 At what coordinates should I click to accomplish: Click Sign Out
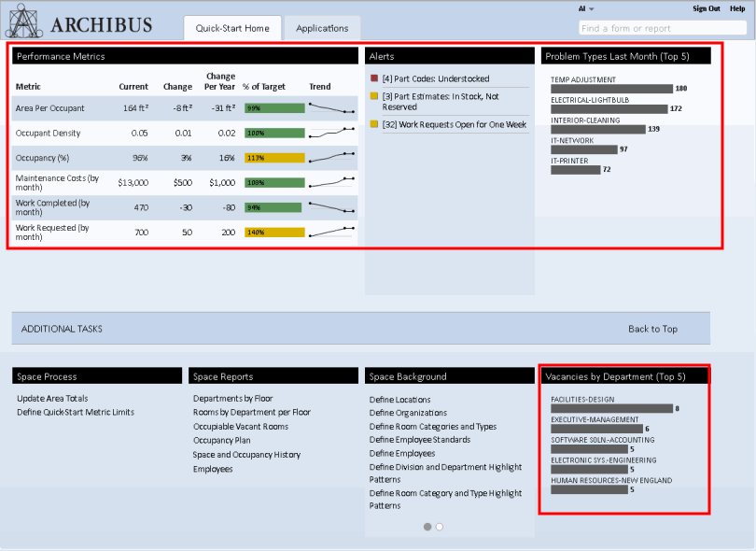point(706,7)
